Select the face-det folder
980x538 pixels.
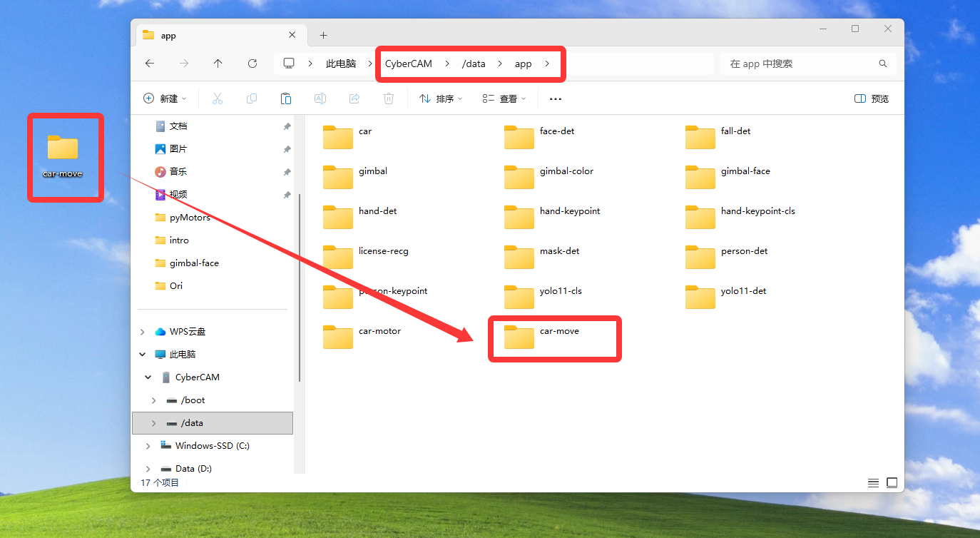[x=539, y=136]
